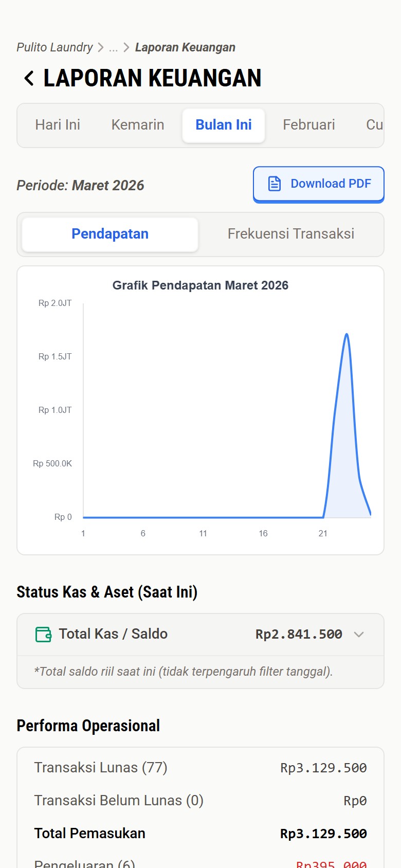
Task: Click the back arrow beside LAPORAN KEUANGAN
Action: (x=29, y=78)
